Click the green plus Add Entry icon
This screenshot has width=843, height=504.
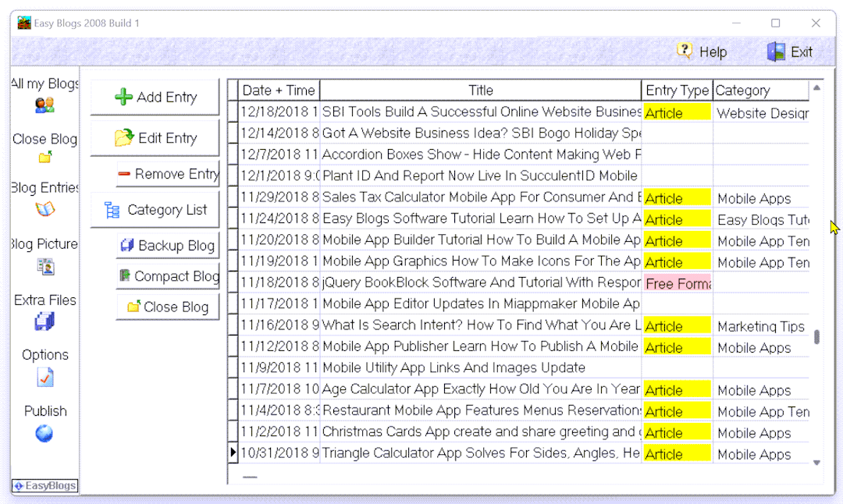pos(123,97)
